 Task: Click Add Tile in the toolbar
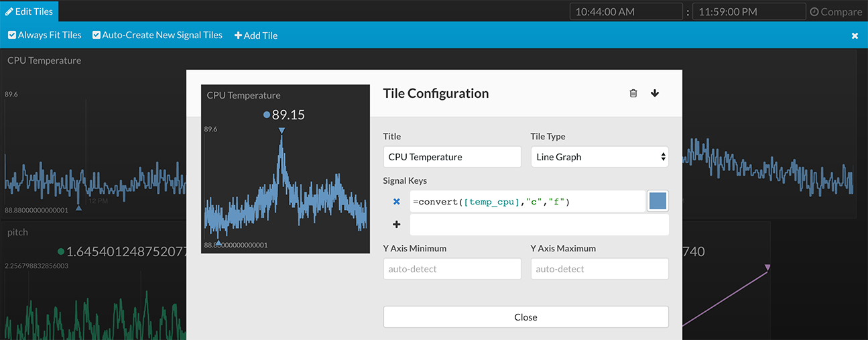tap(256, 36)
